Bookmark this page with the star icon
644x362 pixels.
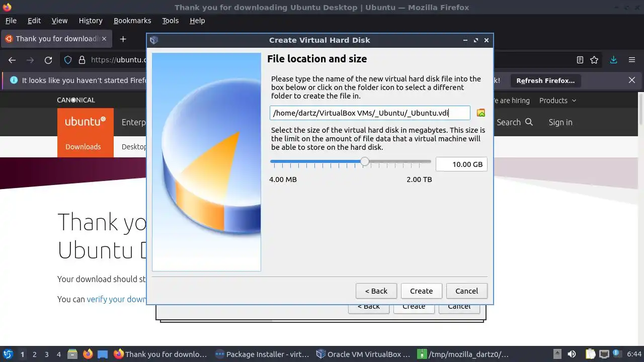click(594, 60)
